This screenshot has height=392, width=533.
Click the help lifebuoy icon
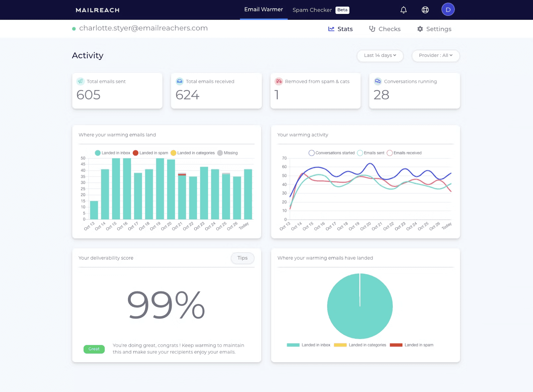425,10
